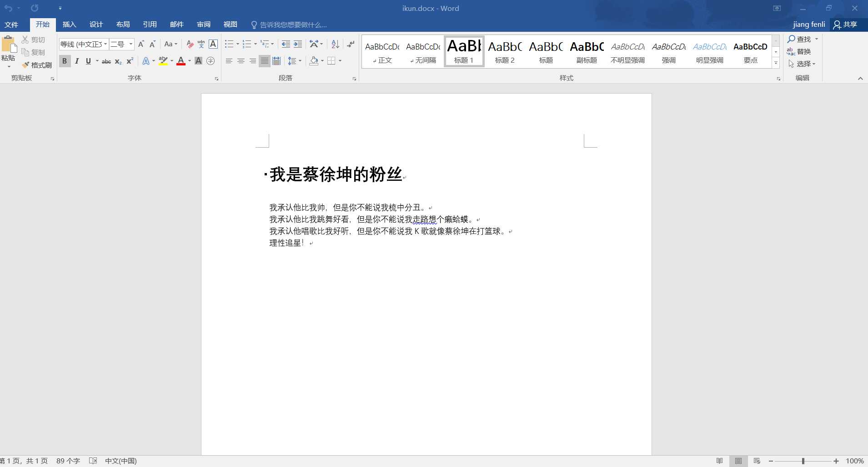
Task: Open the phonetic guide (pinyin) tool
Action: 201,44
